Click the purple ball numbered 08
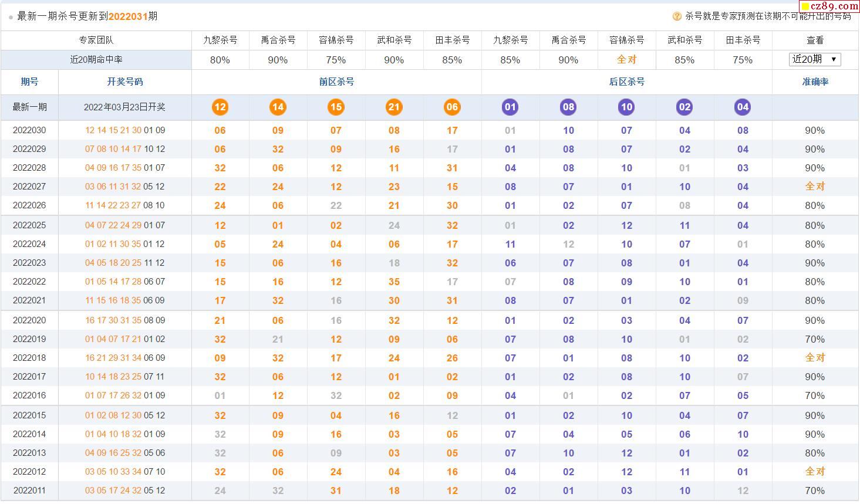860x504 pixels. pos(568,107)
